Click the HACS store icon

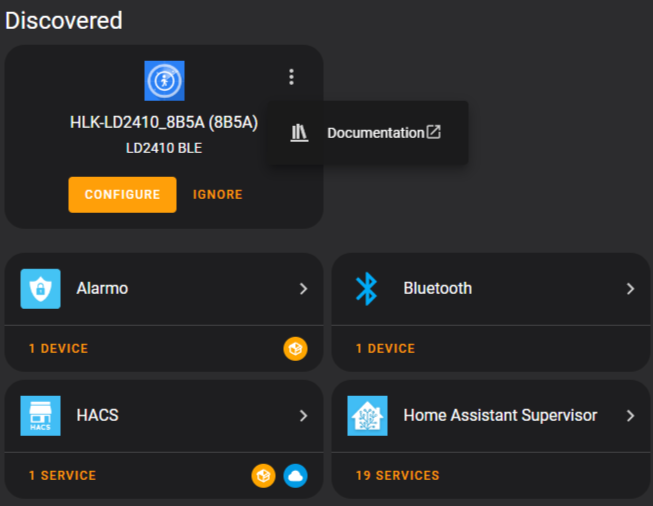(x=40, y=416)
